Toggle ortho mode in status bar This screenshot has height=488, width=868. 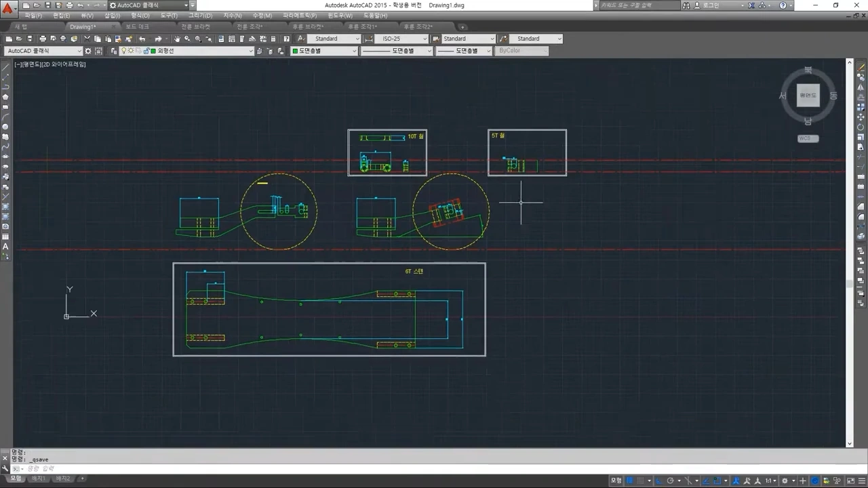click(x=658, y=481)
